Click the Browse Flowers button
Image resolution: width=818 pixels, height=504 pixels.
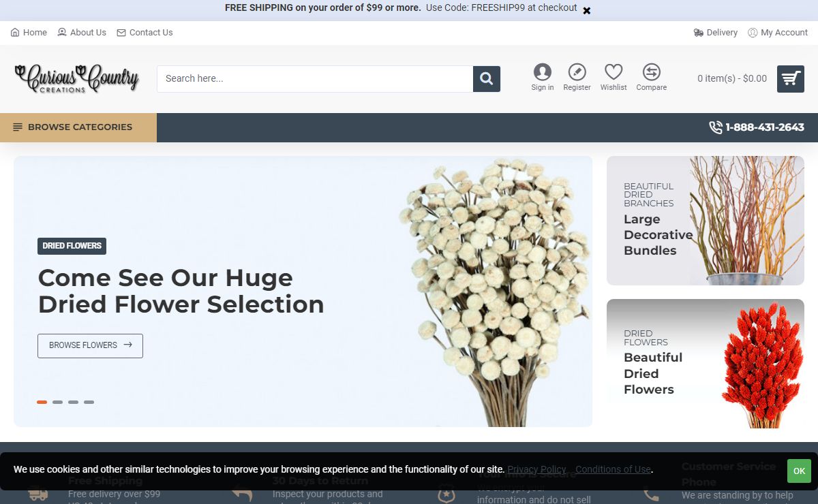(90, 345)
